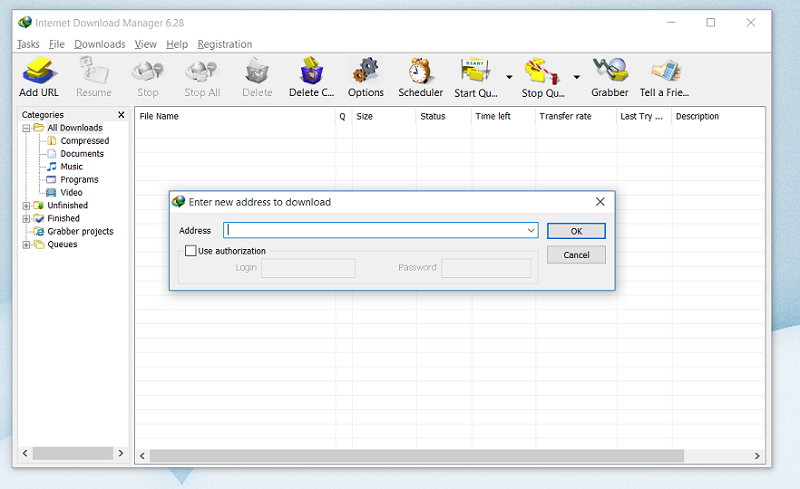The height and width of the screenshot is (489, 800).
Task: Open the Address history dropdown arrow
Action: [x=531, y=230]
